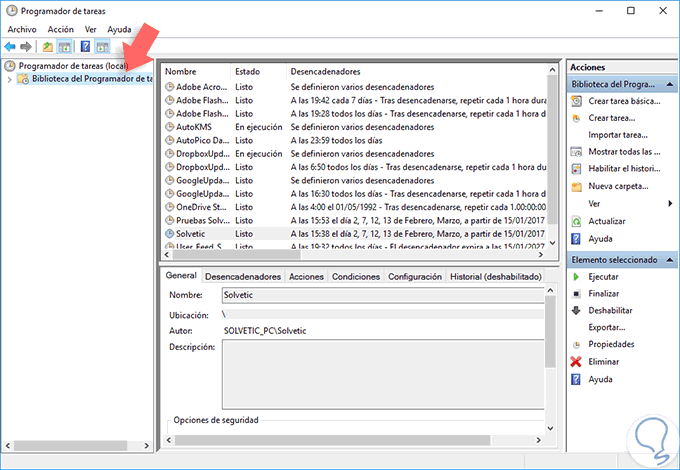Viewport: 680px width, 470px height.
Task: Click the Biblioteca del Programador folder icon
Action: coord(23,79)
